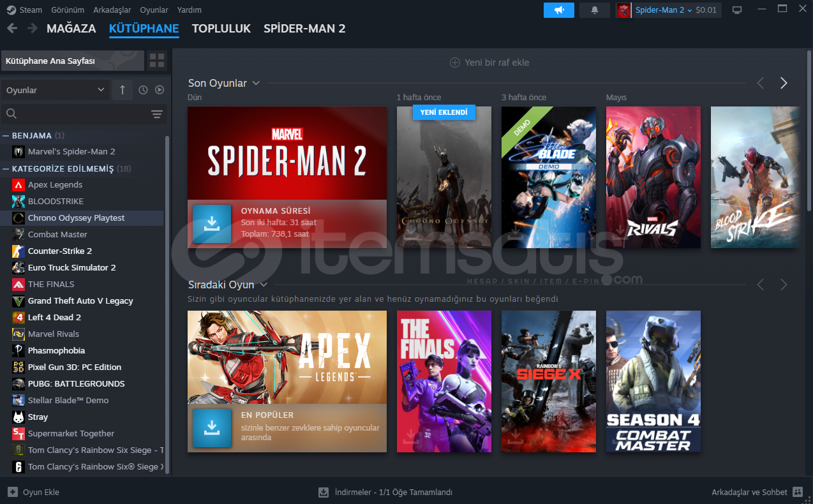Navigate back with the arrow icon

(x=12, y=28)
